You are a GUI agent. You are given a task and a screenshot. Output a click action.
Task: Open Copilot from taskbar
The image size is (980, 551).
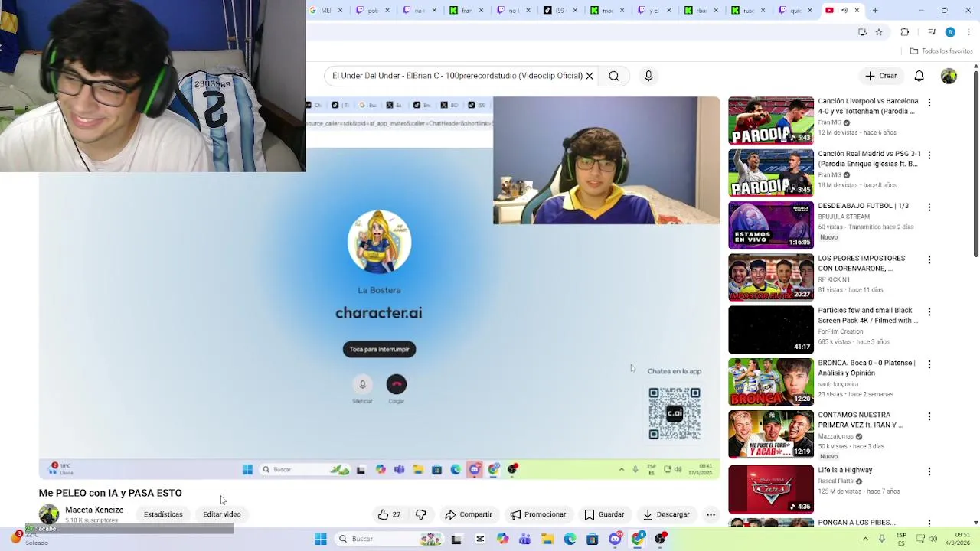point(502,539)
